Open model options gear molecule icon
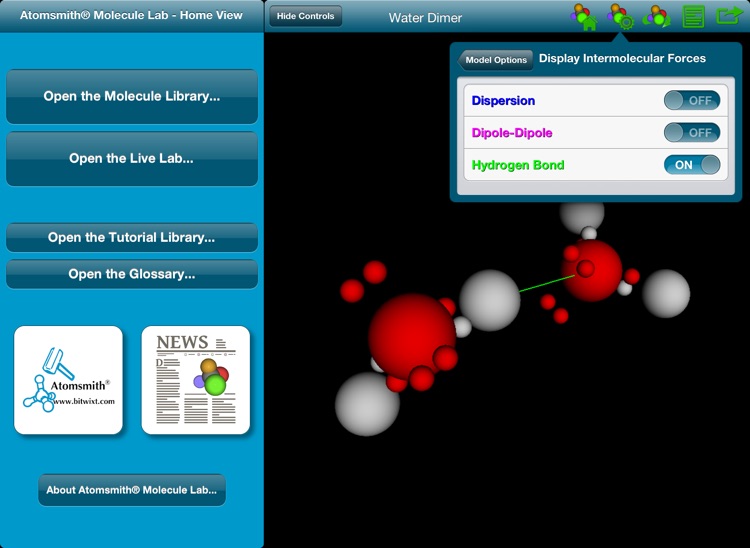 (x=620, y=17)
